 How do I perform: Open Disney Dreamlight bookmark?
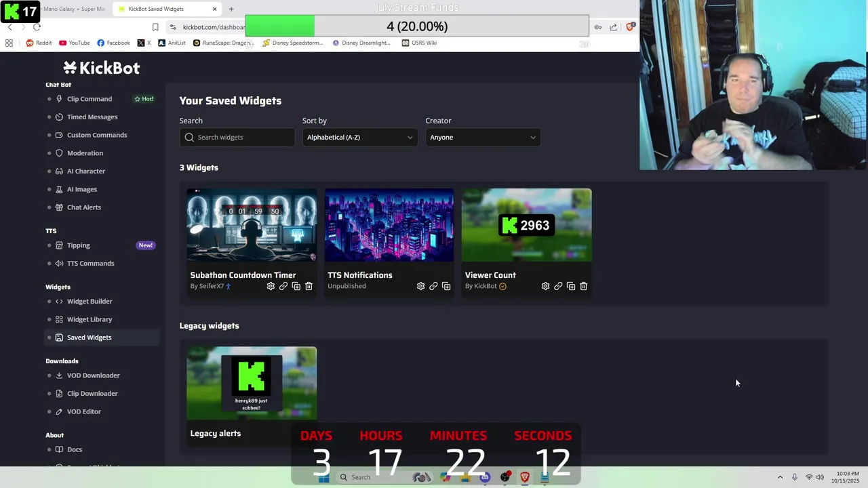[361, 43]
